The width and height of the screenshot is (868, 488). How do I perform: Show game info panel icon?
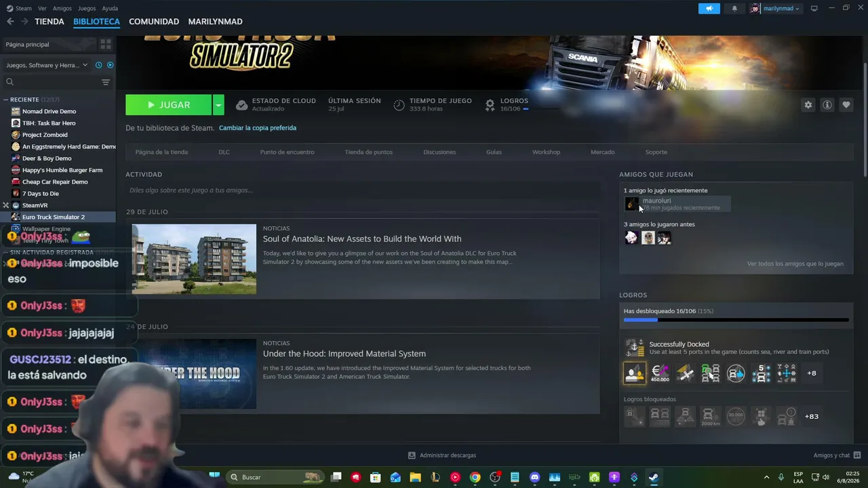[827, 105]
